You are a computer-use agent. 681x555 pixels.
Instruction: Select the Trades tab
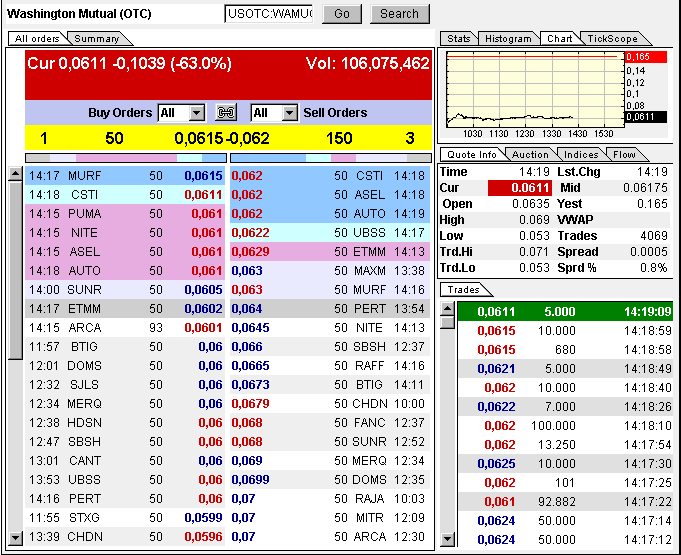point(463,290)
